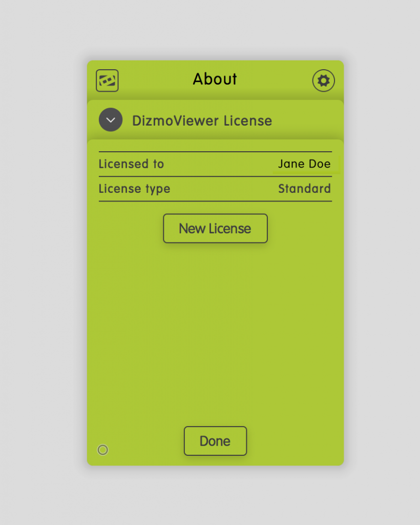Screen dimensions: 420x525
Task: Select the Licensed to row label
Action: point(131,164)
